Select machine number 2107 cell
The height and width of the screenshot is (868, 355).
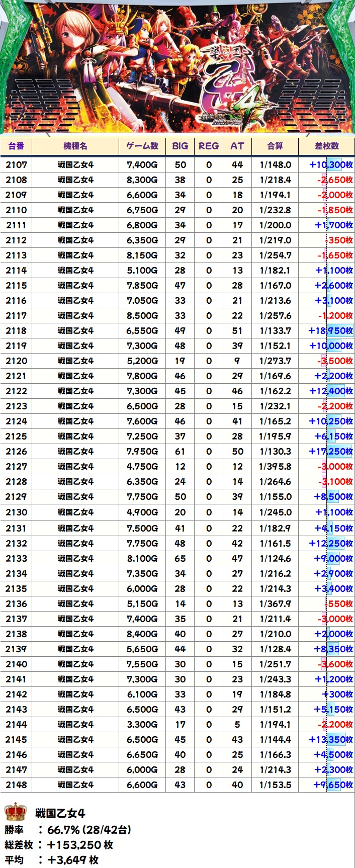pyautogui.click(x=16, y=164)
